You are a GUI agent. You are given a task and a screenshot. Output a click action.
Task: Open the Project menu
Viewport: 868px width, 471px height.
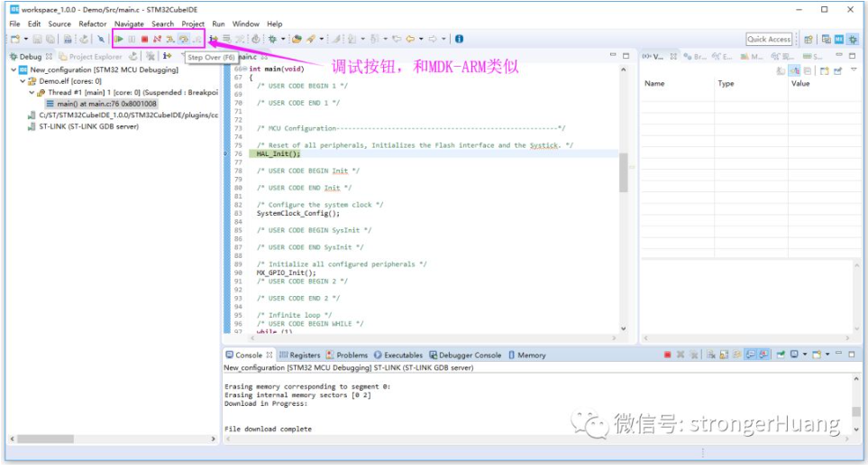[193, 23]
